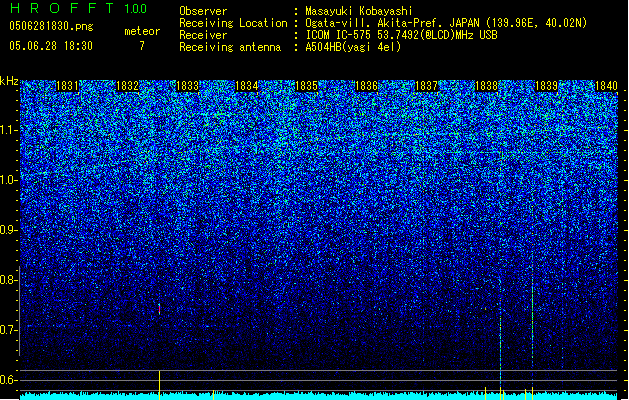Click the 0.6 kHz axis label
This screenshot has height=400, width=629.
[x=8, y=380]
